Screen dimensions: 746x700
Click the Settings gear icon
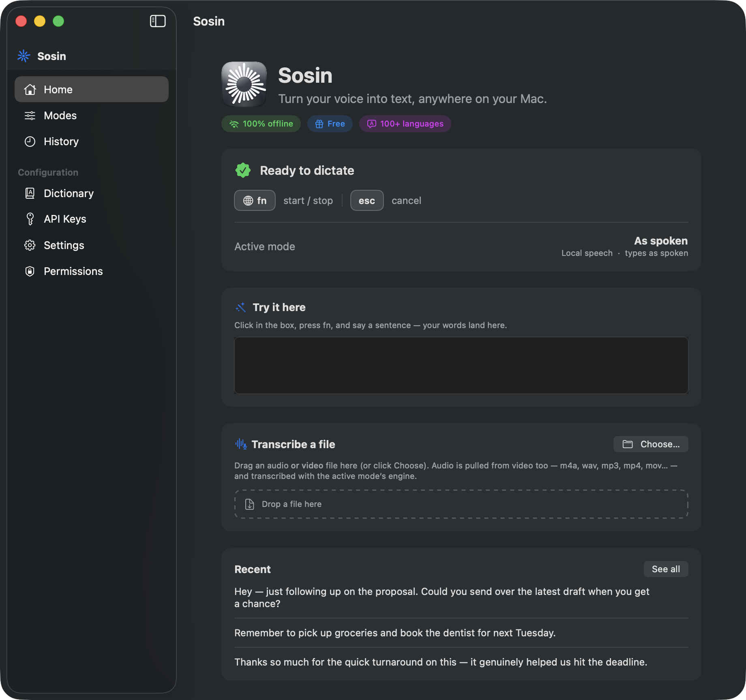30,245
